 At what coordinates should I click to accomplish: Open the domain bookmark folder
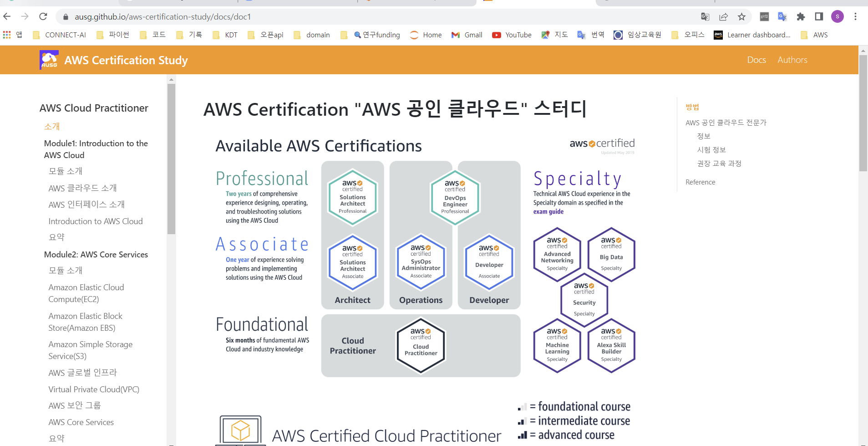[312, 35]
